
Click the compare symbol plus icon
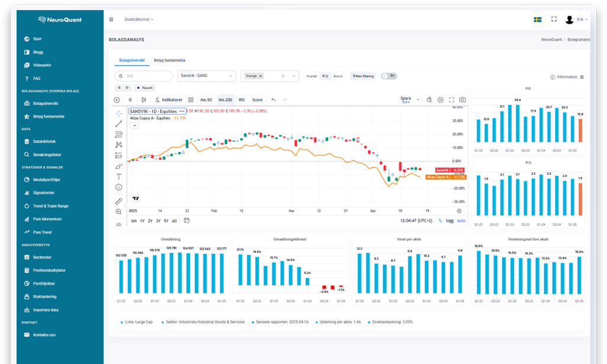[x=117, y=100]
